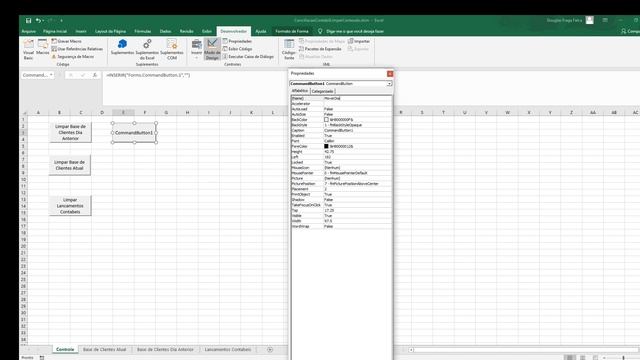
Task: Click Importar XML button
Action: [359, 41]
